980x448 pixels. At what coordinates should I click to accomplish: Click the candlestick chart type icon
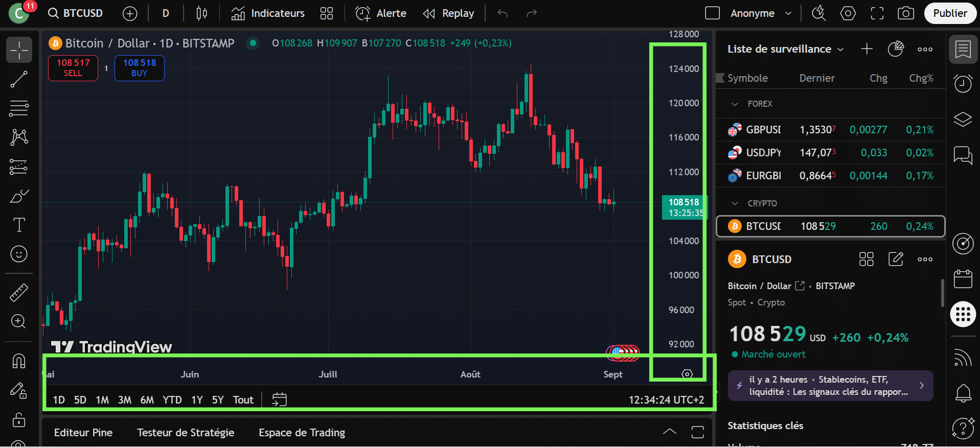202,13
